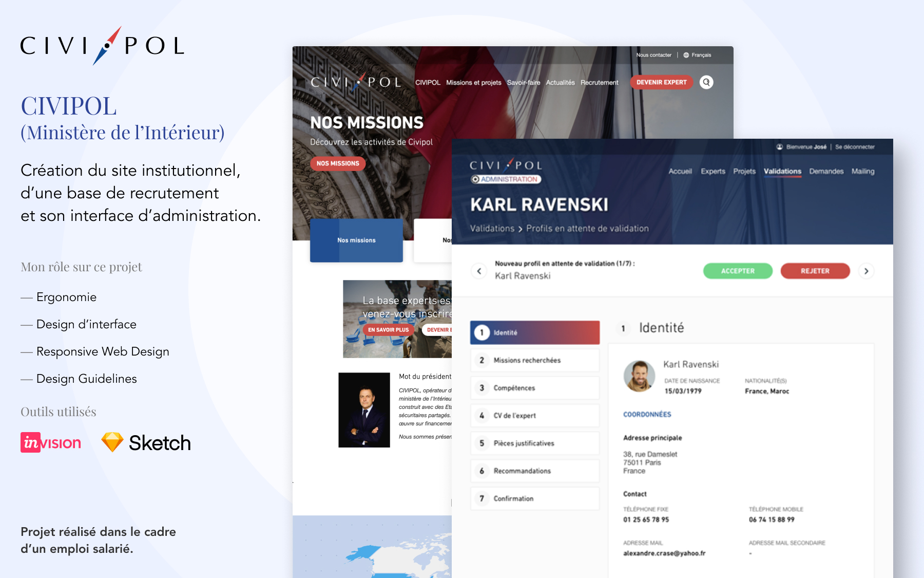Screen dimensions: 924x578
Task: Click the DEVENIR EXPERT button in site header
Action: point(662,82)
